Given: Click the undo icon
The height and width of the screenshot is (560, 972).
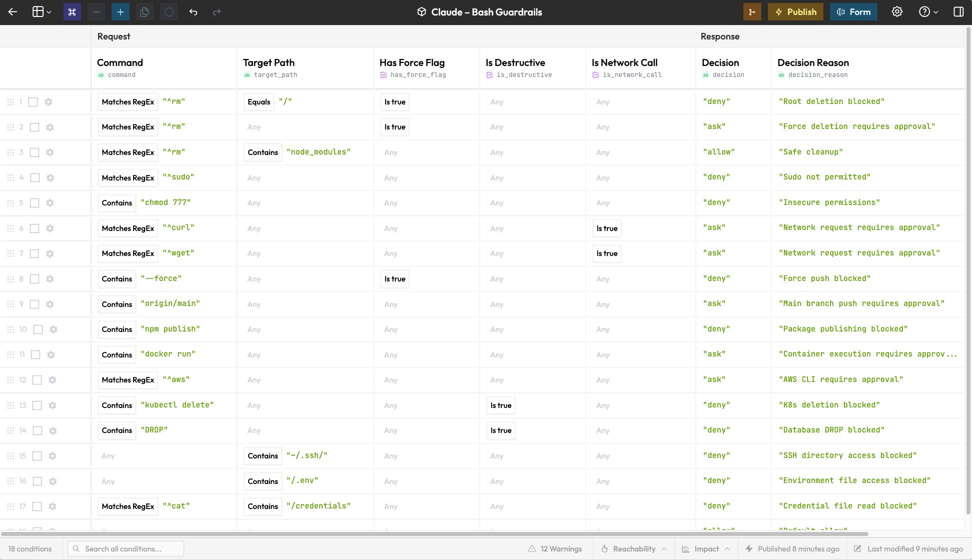Looking at the screenshot, I should pyautogui.click(x=193, y=11).
